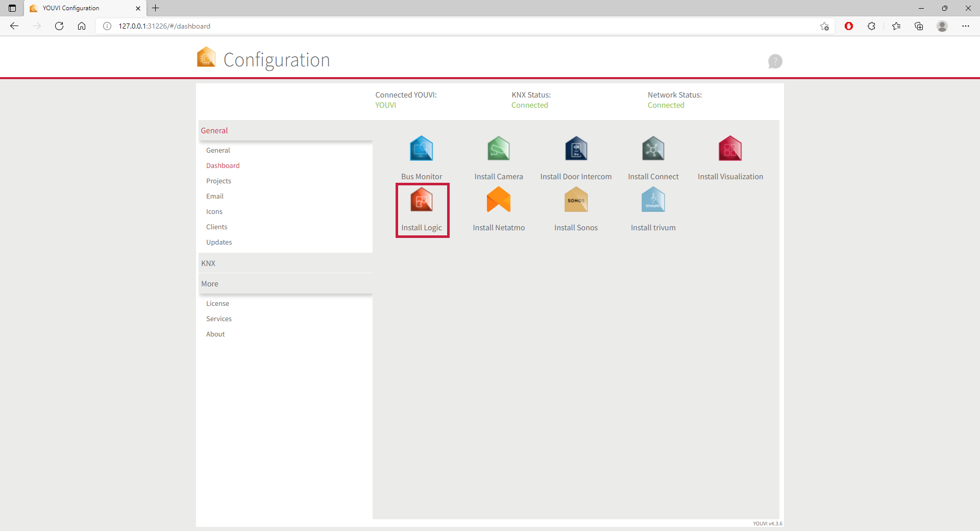Go back with browser back arrow
Image resolution: width=980 pixels, height=531 pixels.
[x=14, y=26]
